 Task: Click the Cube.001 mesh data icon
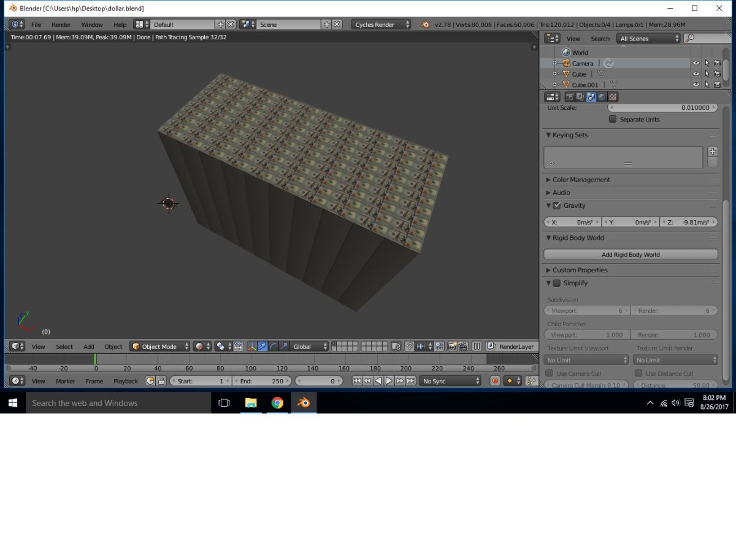point(614,85)
